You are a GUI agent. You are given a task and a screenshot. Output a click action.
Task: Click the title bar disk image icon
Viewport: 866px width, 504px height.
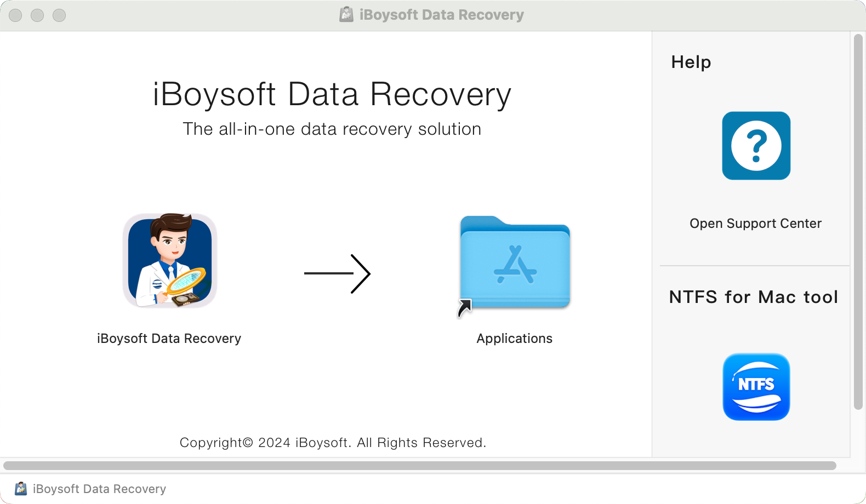tap(346, 15)
